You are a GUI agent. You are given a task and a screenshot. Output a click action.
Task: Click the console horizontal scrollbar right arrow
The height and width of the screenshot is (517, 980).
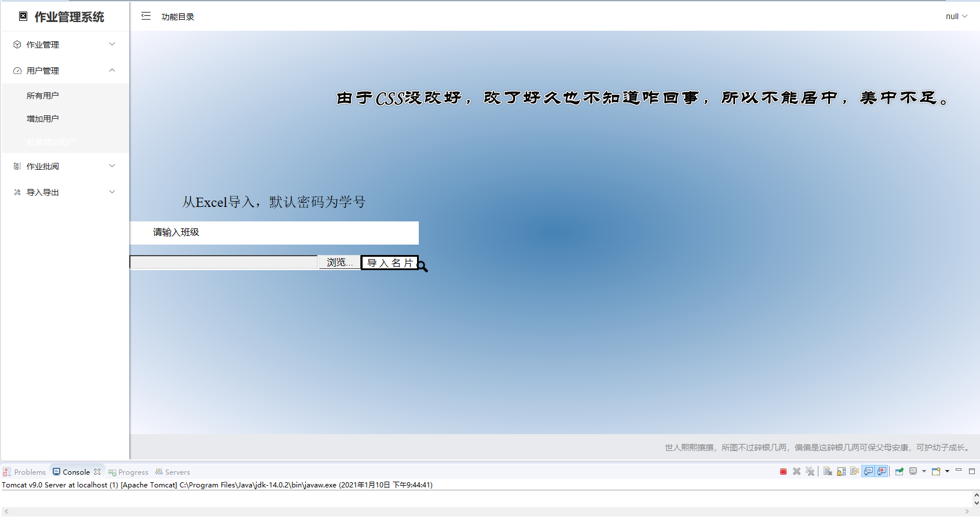[x=967, y=512]
